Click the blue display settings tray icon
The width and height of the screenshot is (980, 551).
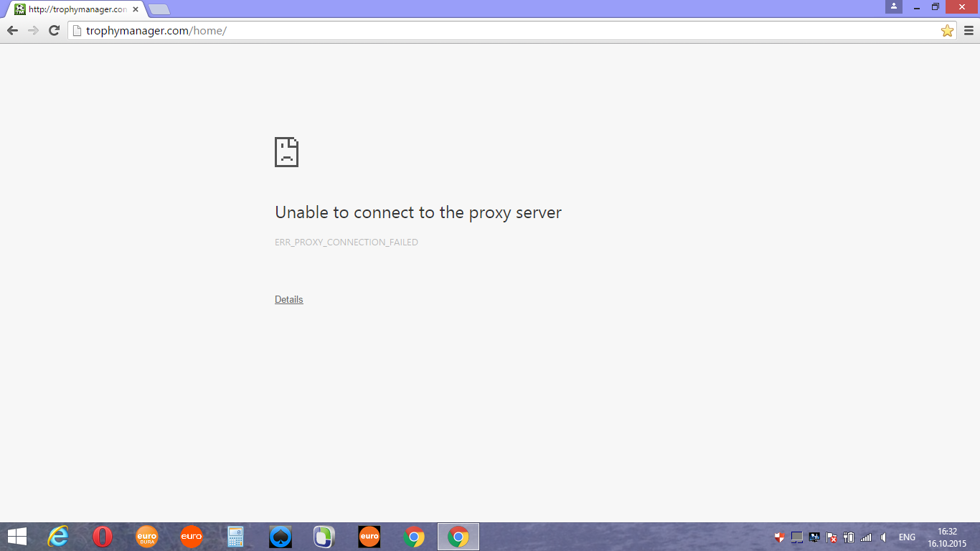coord(814,537)
